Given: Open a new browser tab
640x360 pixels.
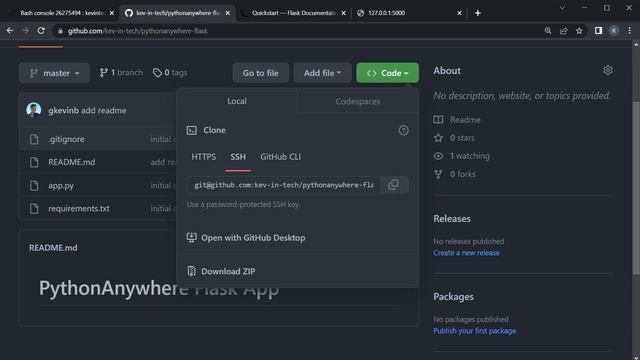Looking at the screenshot, I should point(478,13).
